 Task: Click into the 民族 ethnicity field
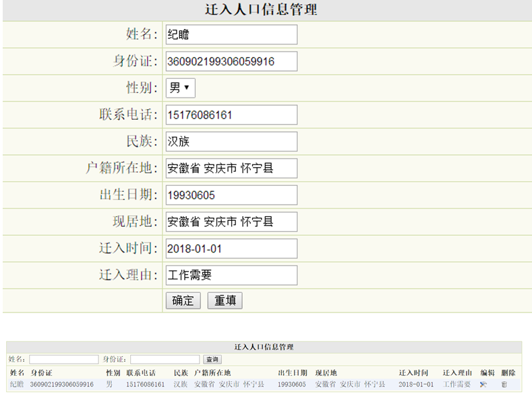coord(231,141)
